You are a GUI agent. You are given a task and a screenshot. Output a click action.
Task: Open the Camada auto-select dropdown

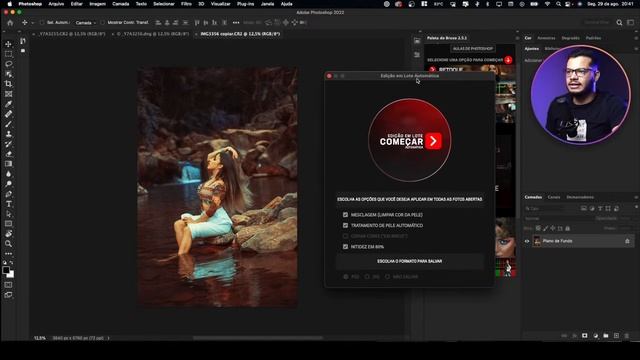[85, 23]
